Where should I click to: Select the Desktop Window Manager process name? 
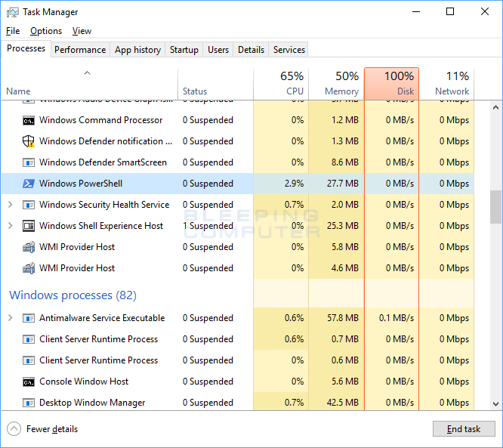(x=92, y=403)
